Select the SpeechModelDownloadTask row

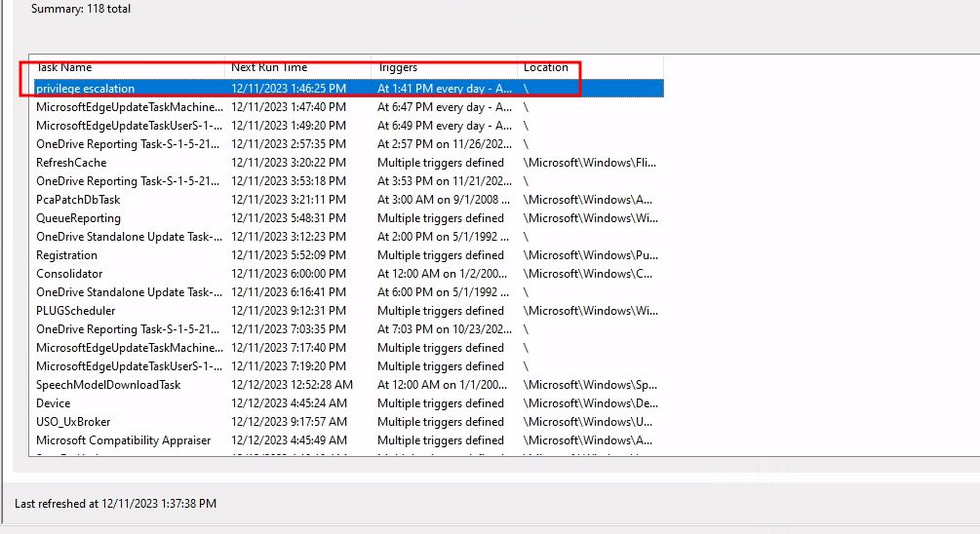tap(108, 385)
